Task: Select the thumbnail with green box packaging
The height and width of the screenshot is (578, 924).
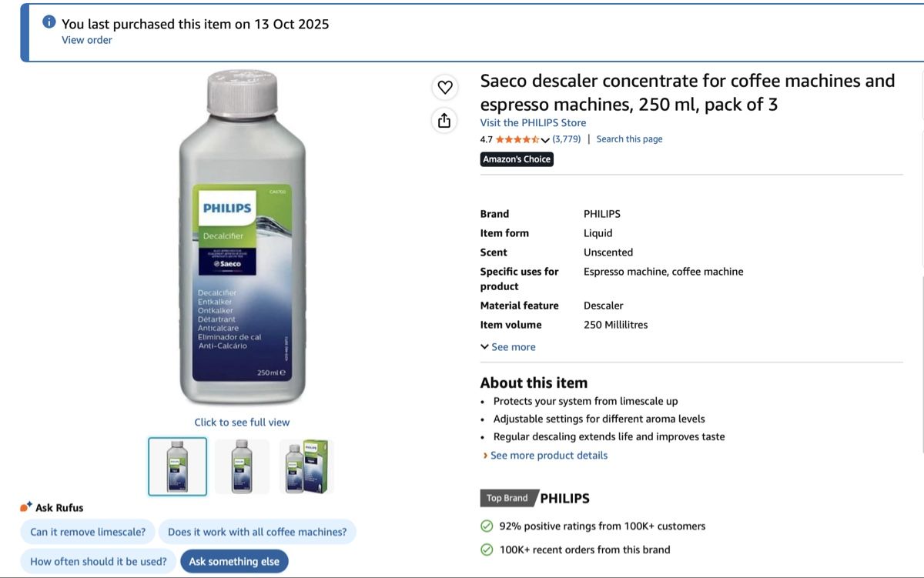Action: pos(306,466)
